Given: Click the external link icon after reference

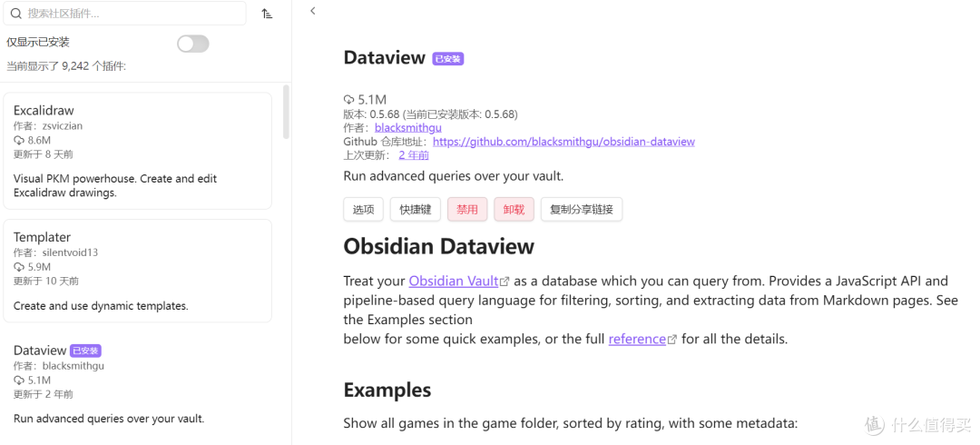Looking at the screenshot, I should tap(672, 340).
